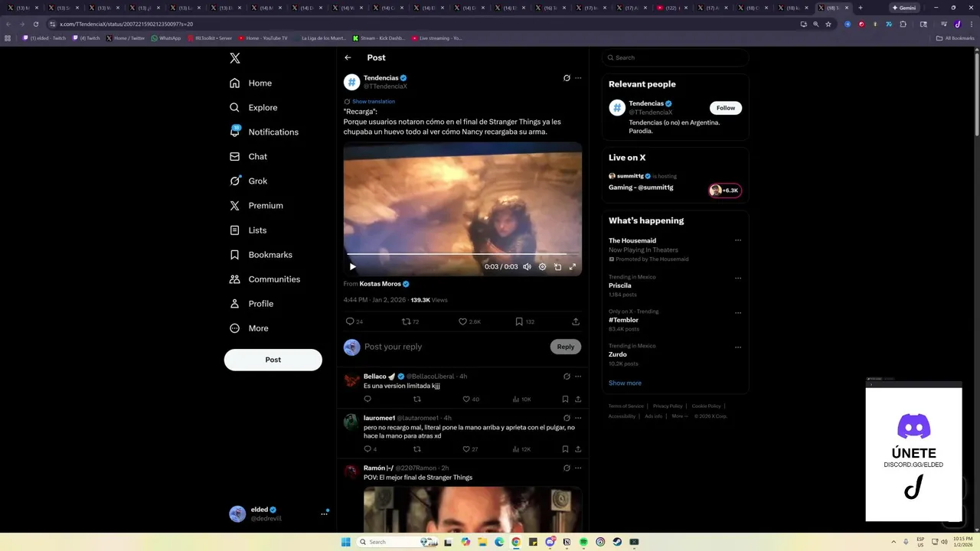Like the post with 2.6K likes

[469, 321]
